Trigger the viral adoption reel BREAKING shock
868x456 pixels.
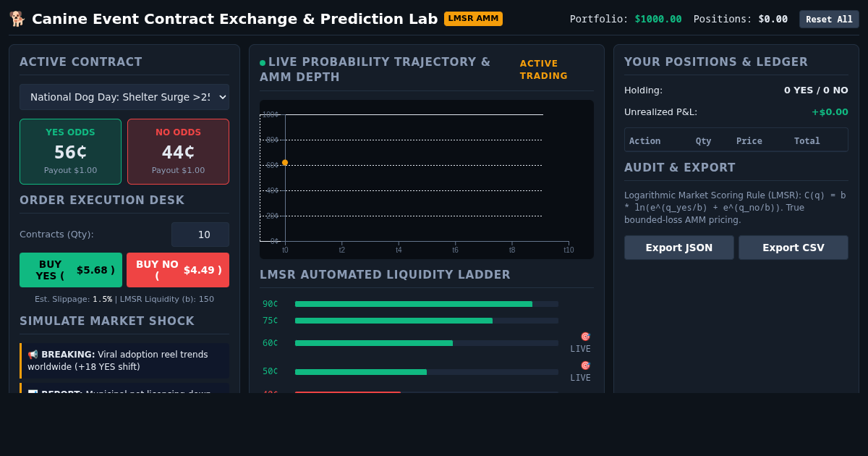(124, 360)
